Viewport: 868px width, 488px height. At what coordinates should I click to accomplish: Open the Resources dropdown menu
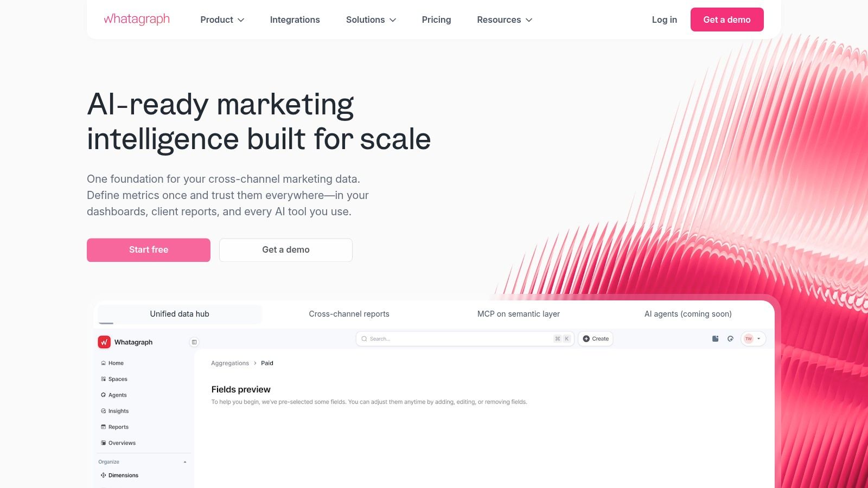(x=505, y=20)
